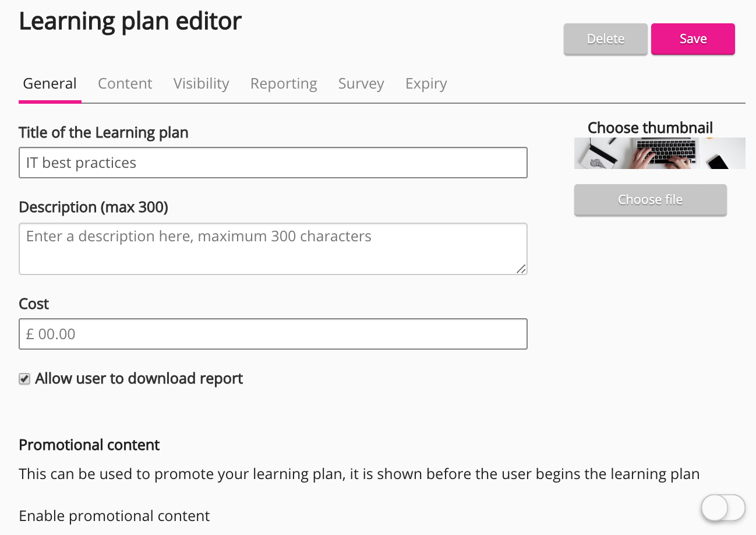Click into the Cost input field

[x=273, y=334]
